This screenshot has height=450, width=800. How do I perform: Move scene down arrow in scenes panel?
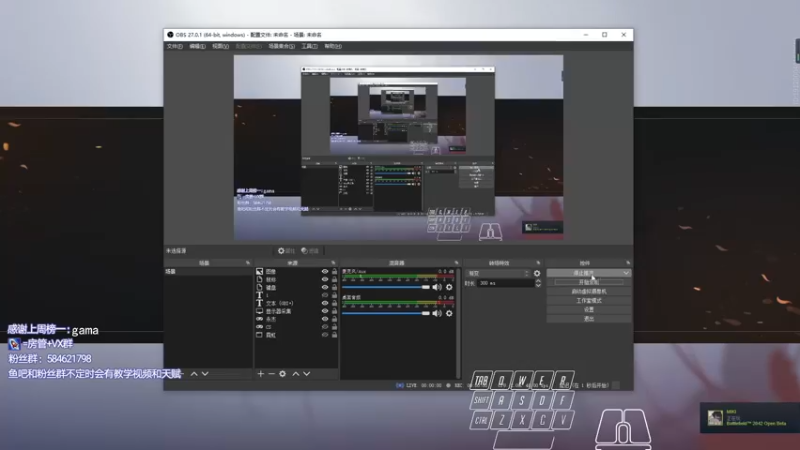205,374
